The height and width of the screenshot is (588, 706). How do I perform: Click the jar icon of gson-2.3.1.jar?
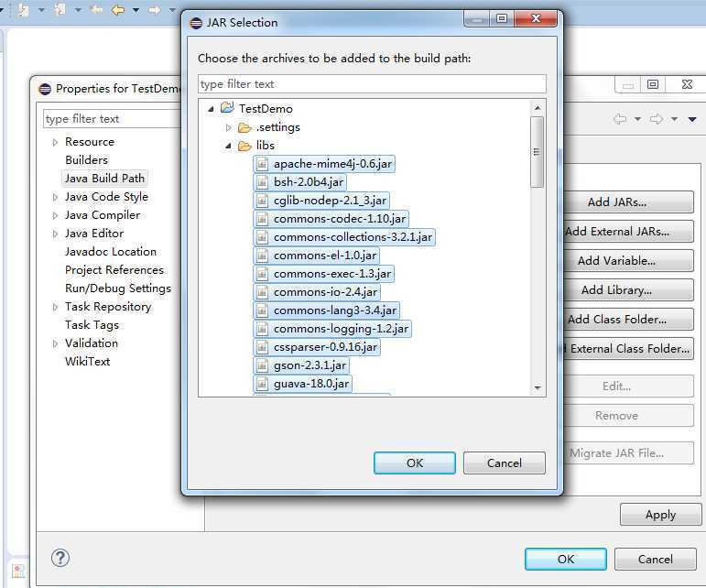tap(262, 365)
